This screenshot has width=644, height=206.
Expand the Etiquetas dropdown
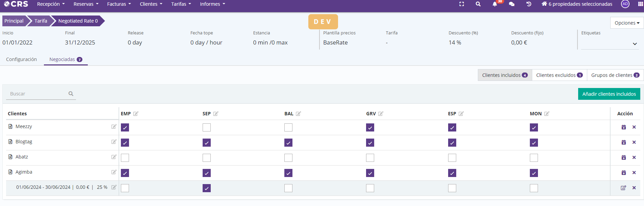[x=635, y=44]
